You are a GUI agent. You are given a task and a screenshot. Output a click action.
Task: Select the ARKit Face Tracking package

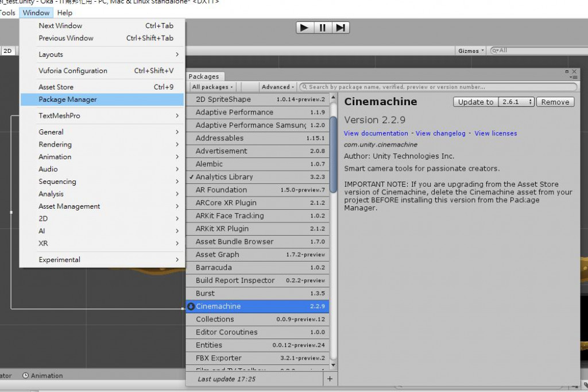click(x=258, y=216)
